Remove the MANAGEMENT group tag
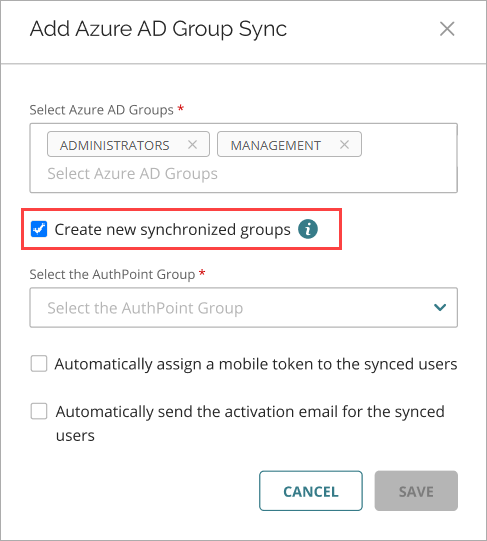 point(344,145)
